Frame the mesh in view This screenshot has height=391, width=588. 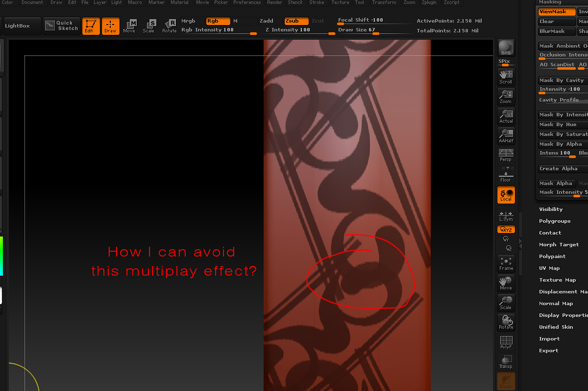tap(506, 263)
